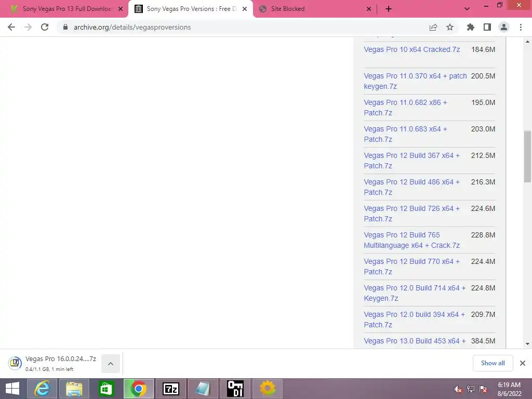Open the Extensions puzzle icon
532x399 pixels.
[471, 27]
